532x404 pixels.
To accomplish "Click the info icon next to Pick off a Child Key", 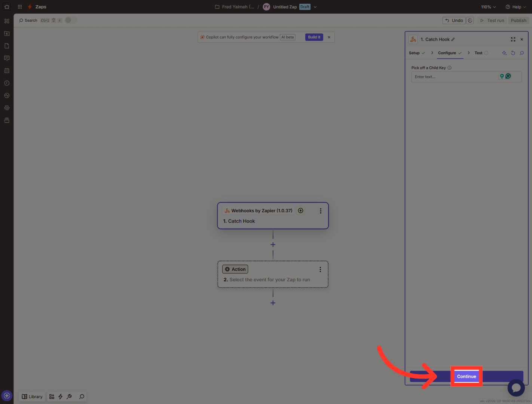I will (x=450, y=68).
